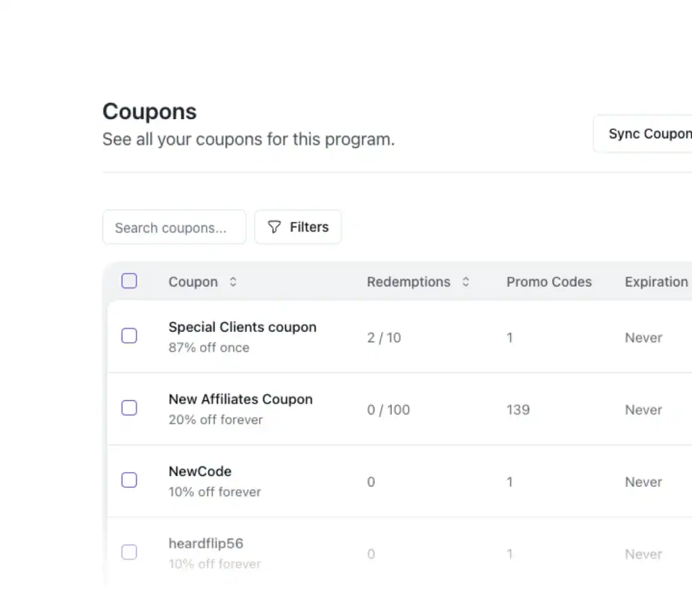
Task: Mark the heardflip56 coupon checkbox
Action: (x=129, y=552)
